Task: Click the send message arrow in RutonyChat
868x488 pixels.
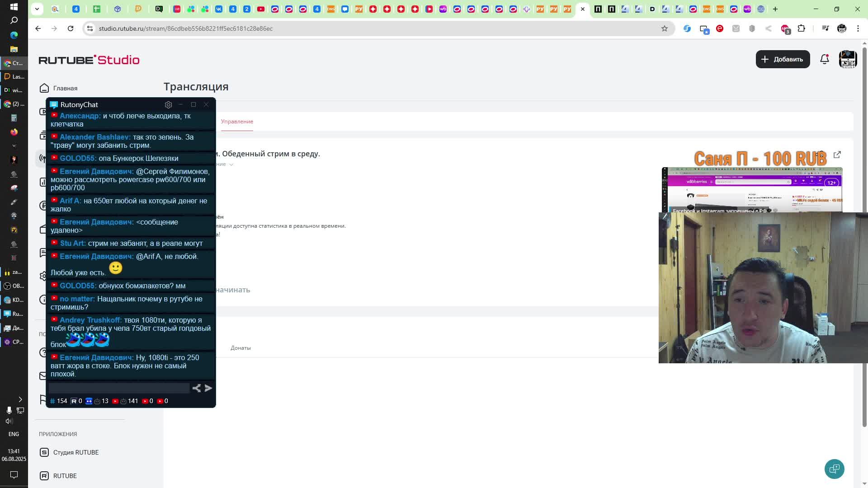Action: (208, 388)
